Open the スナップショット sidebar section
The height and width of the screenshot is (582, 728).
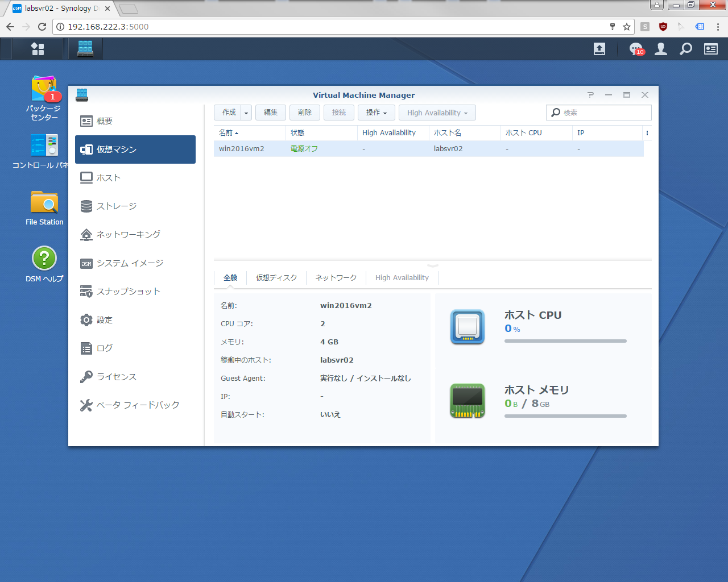point(135,292)
